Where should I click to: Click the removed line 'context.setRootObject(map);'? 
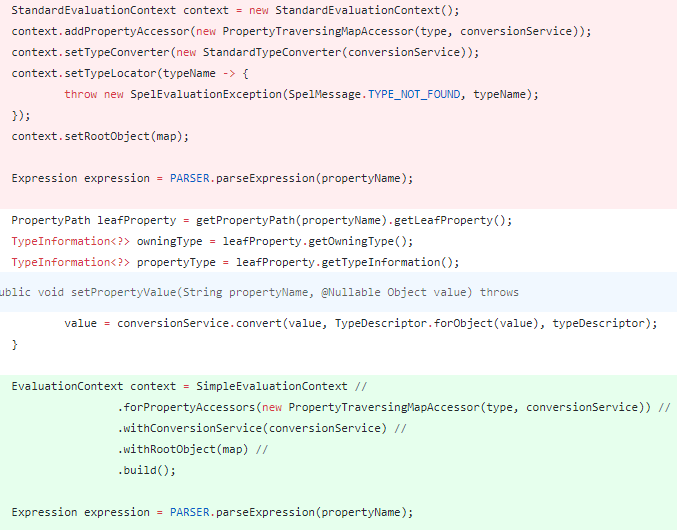(100, 136)
